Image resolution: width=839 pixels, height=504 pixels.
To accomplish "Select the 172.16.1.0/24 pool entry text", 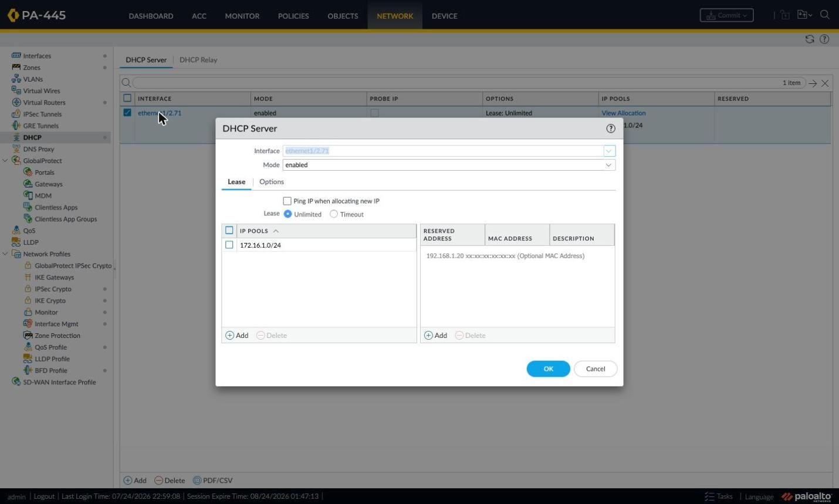I will 261,245.
